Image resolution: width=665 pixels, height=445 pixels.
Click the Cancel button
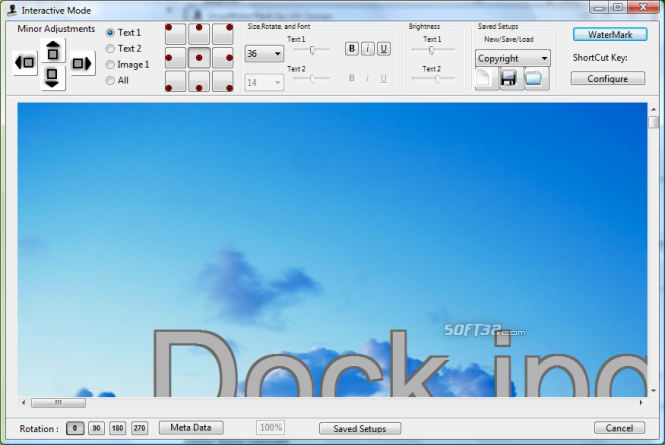coord(619,428)
